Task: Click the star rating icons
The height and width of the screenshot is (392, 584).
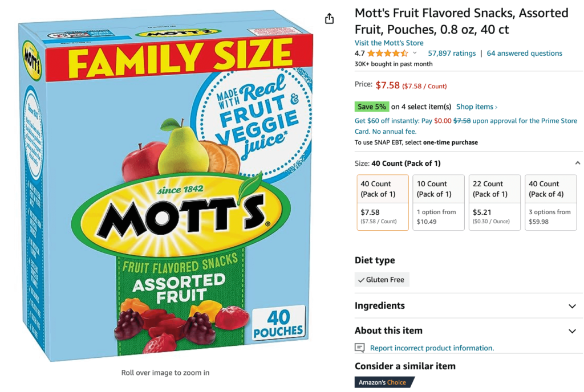Action: click(387, 54)
